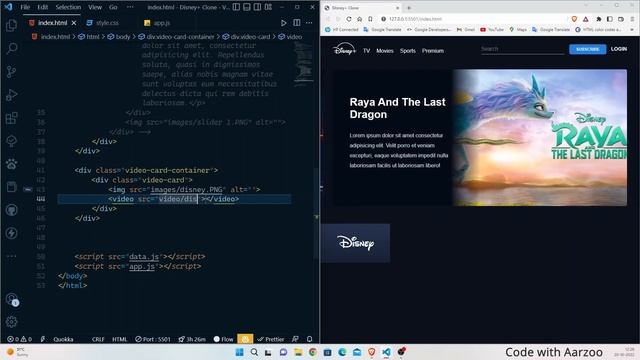Open the Premium link in page navbar
The width and height of the screenshot is (640, 360).
[433, 51]
